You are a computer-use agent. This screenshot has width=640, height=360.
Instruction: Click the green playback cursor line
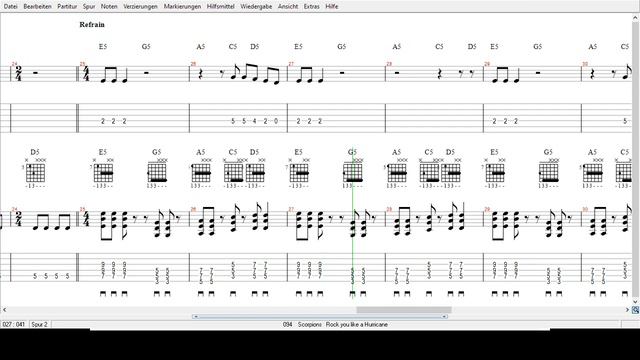point(353,224)
